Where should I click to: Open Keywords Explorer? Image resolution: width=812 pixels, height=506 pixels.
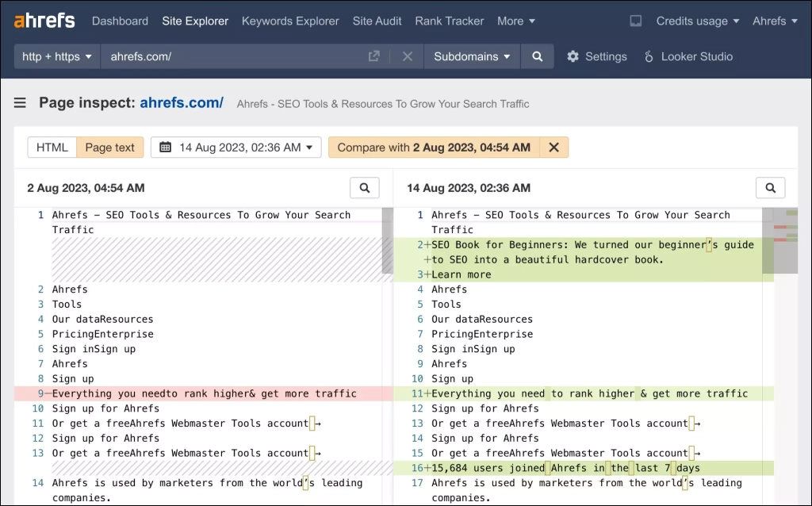(290, 21)
